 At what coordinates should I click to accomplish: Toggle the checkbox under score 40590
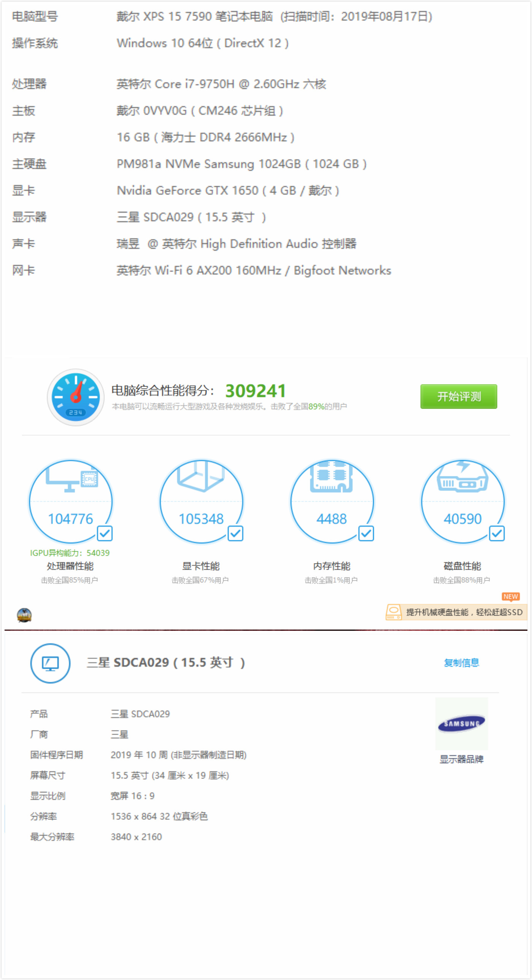click(497, 533)
